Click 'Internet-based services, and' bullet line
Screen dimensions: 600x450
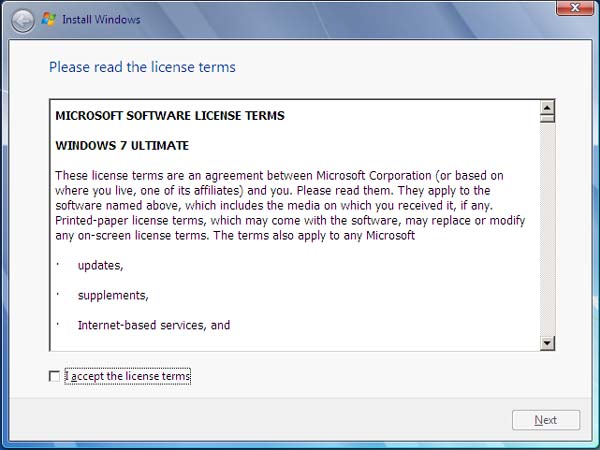(154, 325)
